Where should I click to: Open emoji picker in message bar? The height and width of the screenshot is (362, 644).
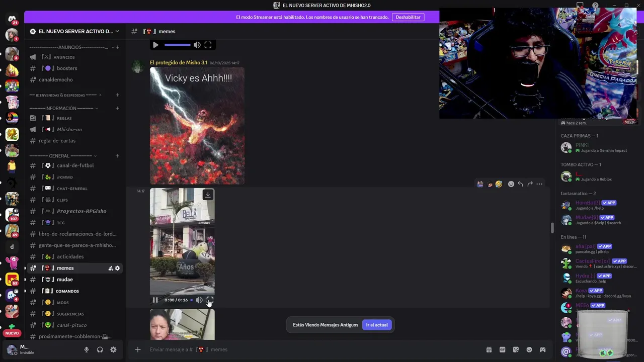click(x=529, y=350)
